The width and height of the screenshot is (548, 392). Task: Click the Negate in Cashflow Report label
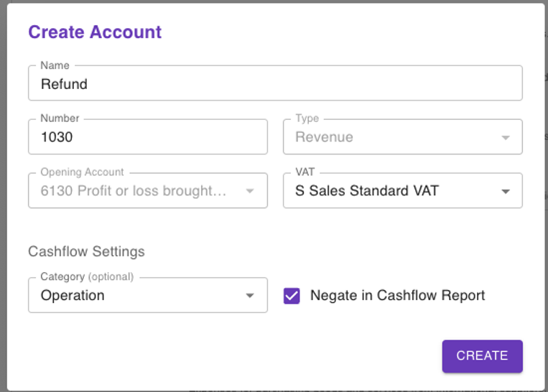pos(397,295)
